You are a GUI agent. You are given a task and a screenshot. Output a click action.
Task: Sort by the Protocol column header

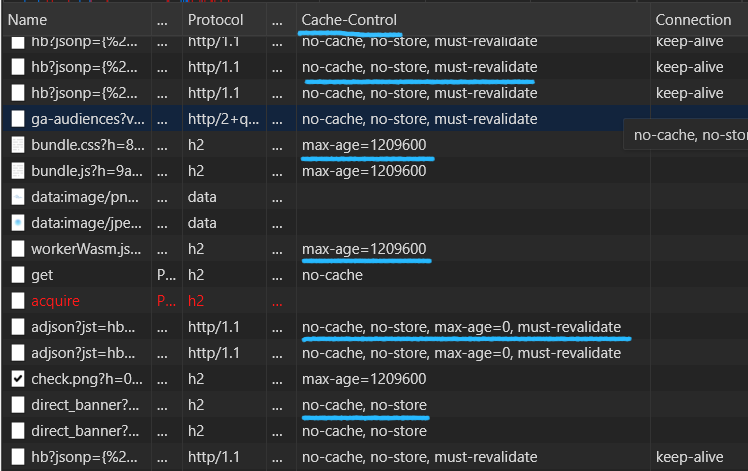point(215,20)
